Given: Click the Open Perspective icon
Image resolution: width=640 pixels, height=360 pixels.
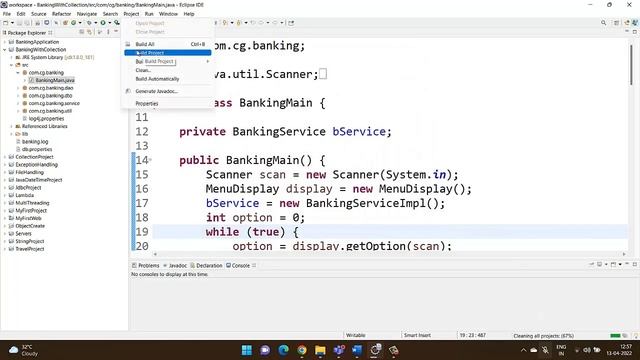Looking at the screenshot, I should [616, 23].
